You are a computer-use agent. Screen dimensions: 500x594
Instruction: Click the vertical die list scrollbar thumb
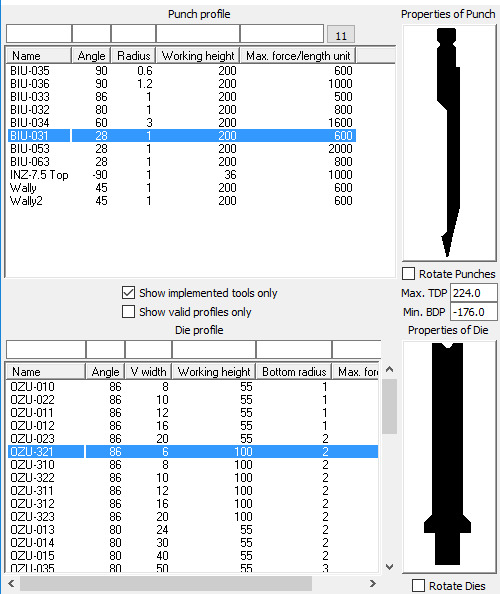click(389, 406)
